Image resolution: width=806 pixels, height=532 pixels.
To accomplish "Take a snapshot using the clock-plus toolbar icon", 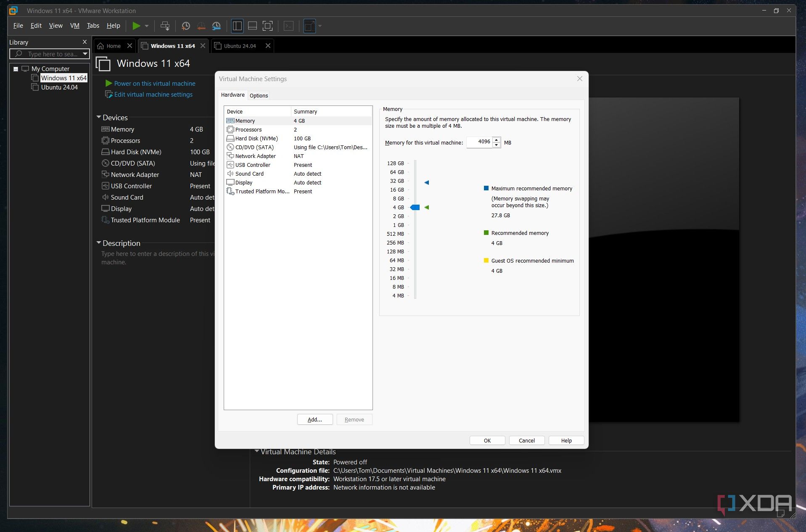I will (x=185, y=26).
